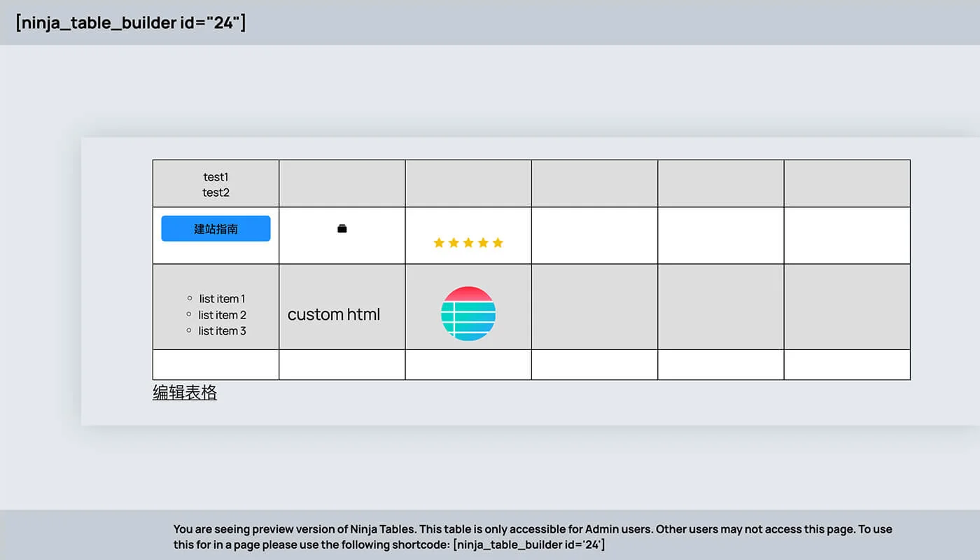
Task: Click the empty bottom-left table cell
Action: (x=216, y=365)
